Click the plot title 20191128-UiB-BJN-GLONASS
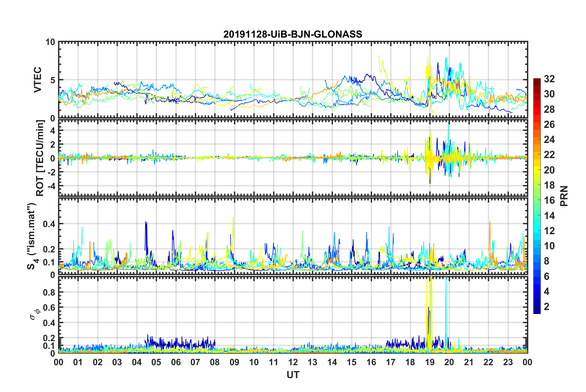Screen dimensions: 586x392 (x=293, y=34)
